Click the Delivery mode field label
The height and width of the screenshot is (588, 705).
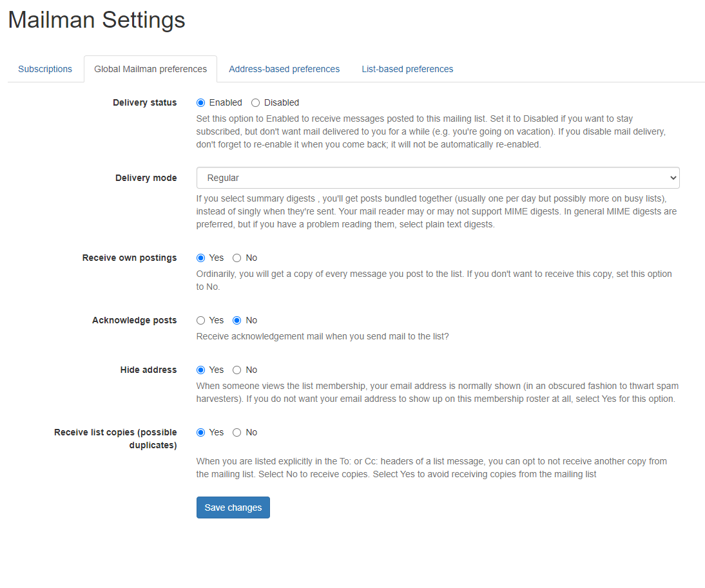tap(146, 178)
